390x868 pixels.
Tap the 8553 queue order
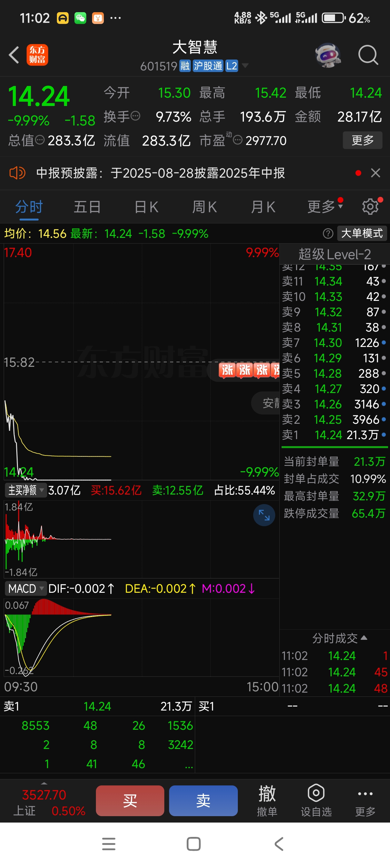click(35, 726)
